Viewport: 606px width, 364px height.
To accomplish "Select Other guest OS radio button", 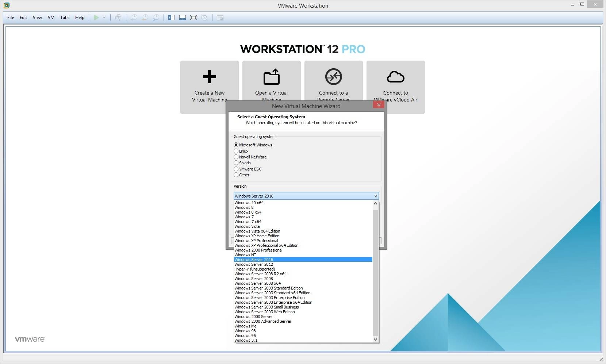I will pyautogui.click(x=236, y=175).
